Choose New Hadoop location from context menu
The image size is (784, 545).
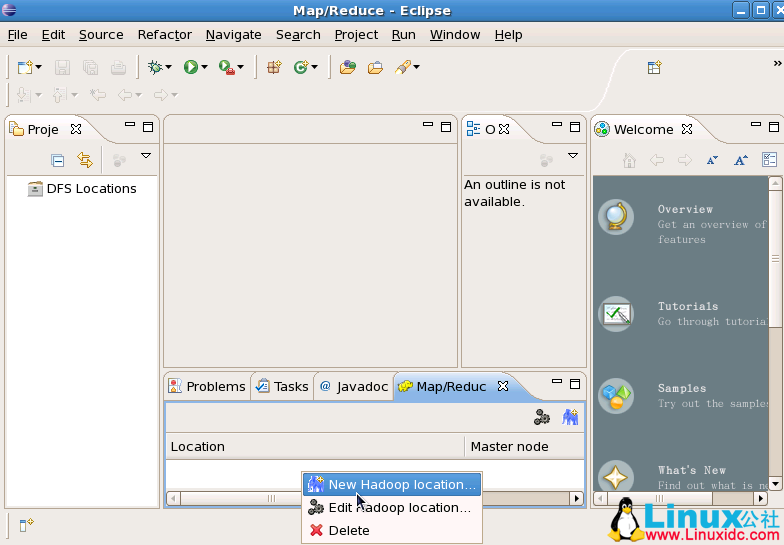(x=392, y=484)
